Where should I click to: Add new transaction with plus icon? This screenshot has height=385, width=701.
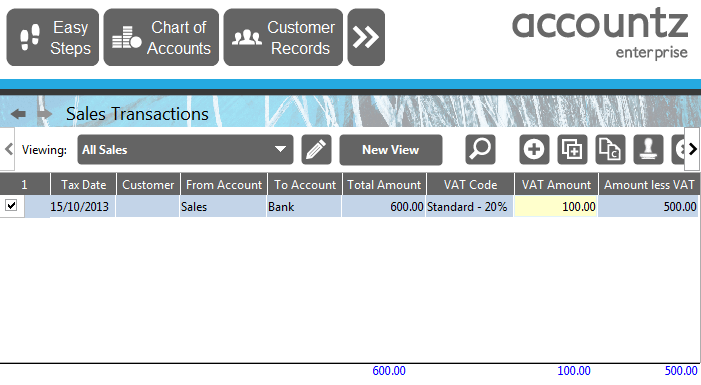click(x=534, y=150)
